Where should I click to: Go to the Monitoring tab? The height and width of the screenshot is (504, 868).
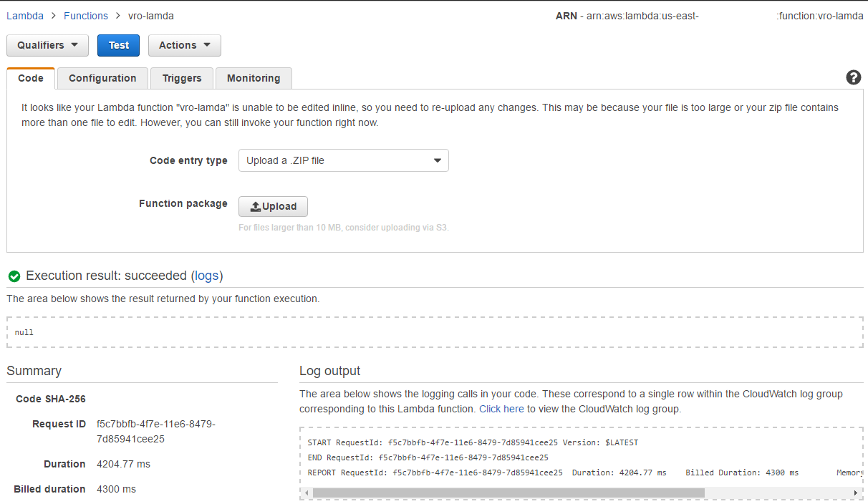[x=254, y=78]
